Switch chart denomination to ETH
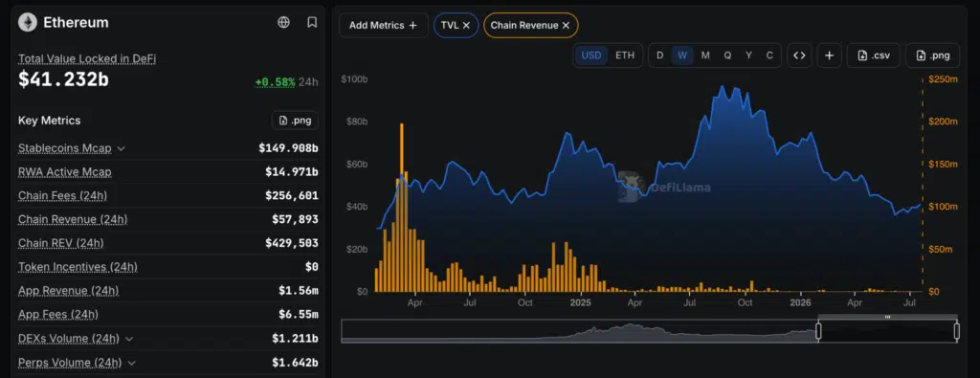980x378 pixels. (x=625, y=55)
